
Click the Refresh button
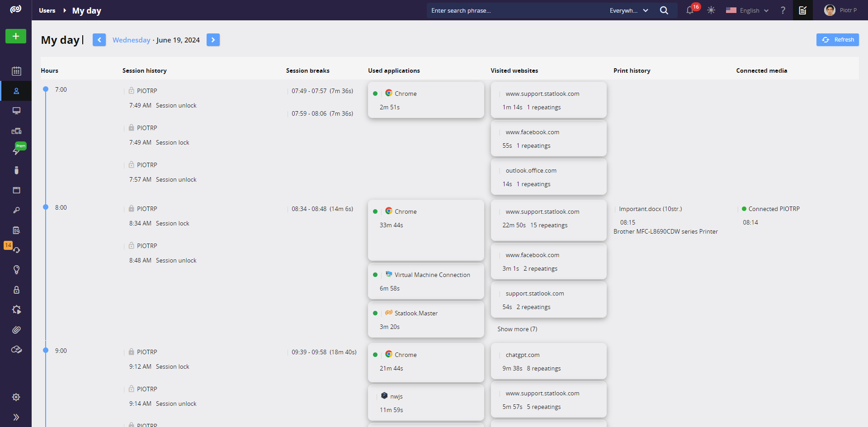[837, 40]
